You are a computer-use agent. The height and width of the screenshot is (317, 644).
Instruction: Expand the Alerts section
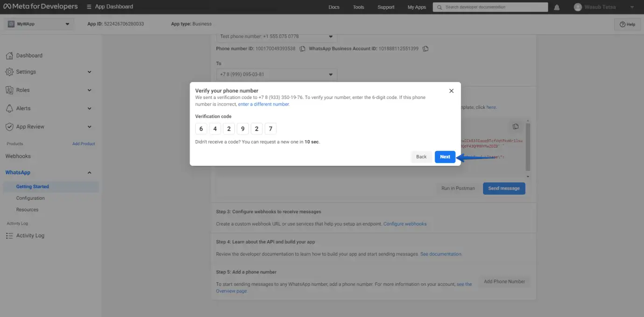click(90, 108)
